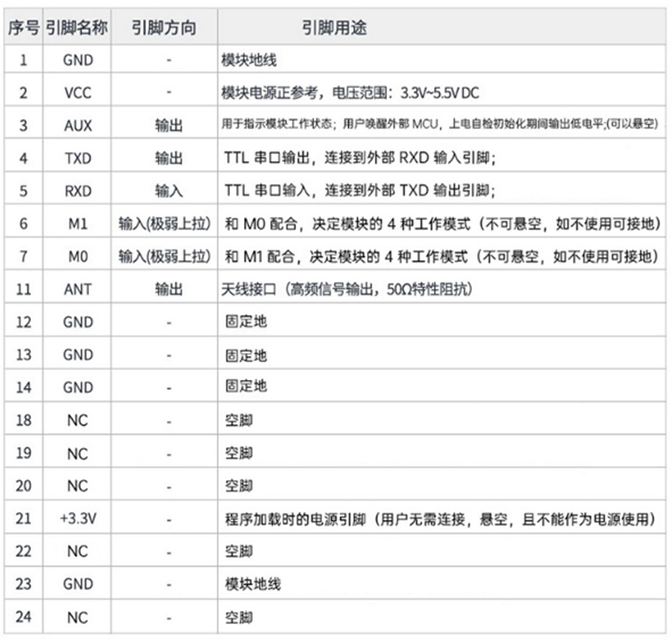The width and height of the screenshot is (672, 643).
Task: Select the M1 pin name cell
Action: coord(77,223)
